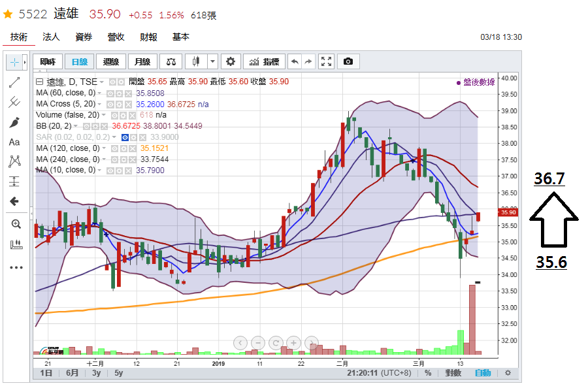
Task: Open the 指標 indicators button
Action: (x=264, y=61)
